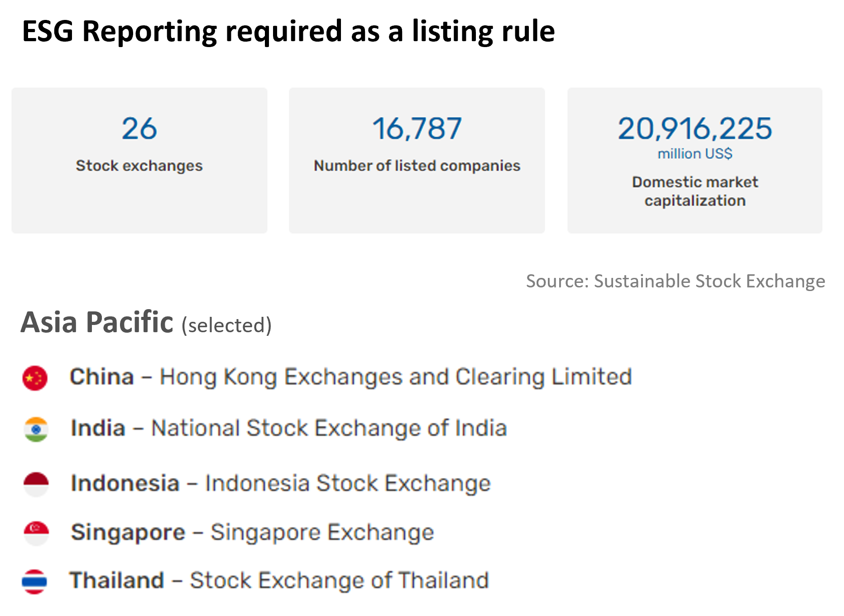Click the India flag icon
This screenshot has width=844, height=616.
36,429
